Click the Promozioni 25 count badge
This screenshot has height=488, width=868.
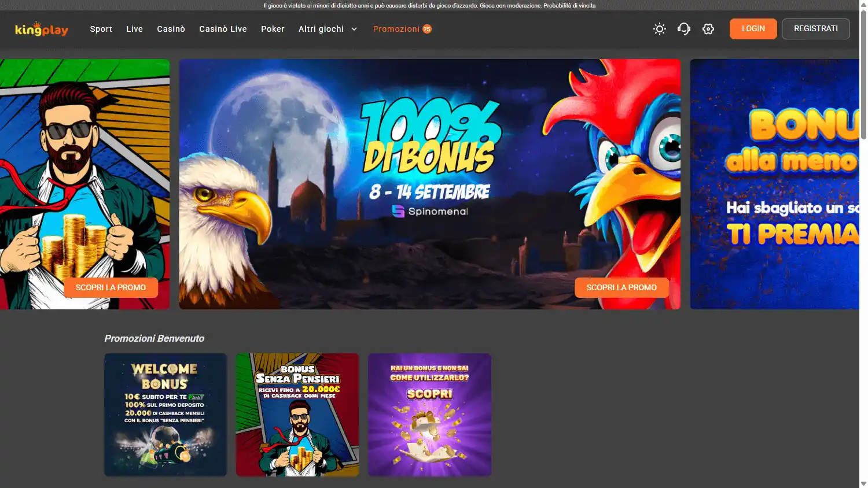click(x=427, y=29)
